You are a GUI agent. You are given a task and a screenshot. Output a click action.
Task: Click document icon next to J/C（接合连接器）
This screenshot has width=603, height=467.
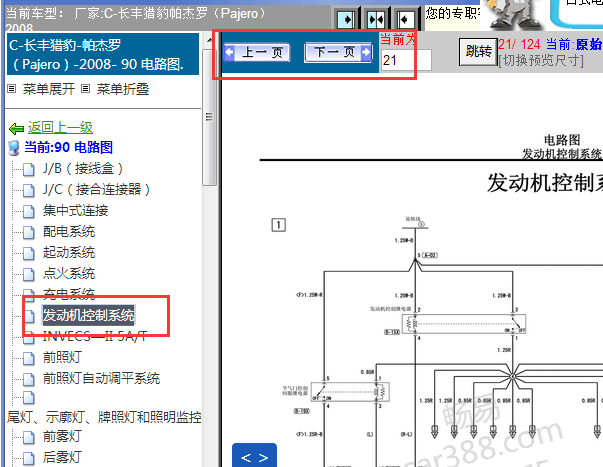[29, 190]
